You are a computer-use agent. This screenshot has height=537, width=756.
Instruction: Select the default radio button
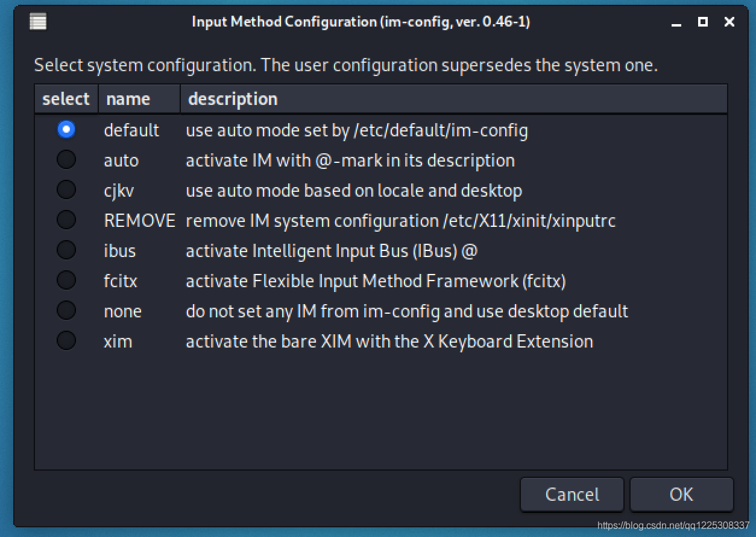click(x=66, y=130)
